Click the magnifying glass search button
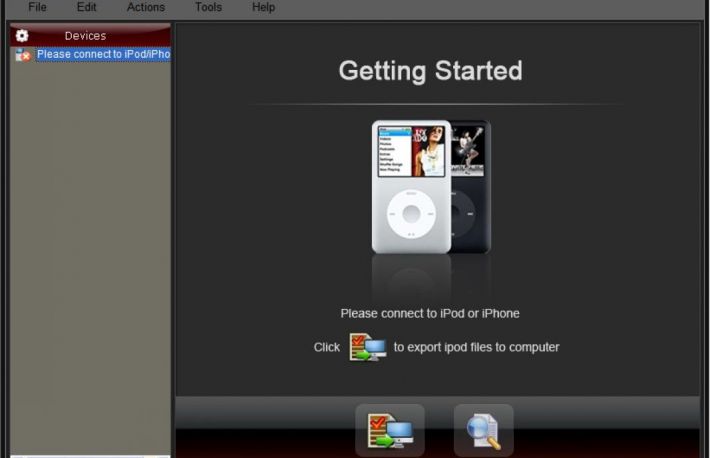 pos(483,432)
